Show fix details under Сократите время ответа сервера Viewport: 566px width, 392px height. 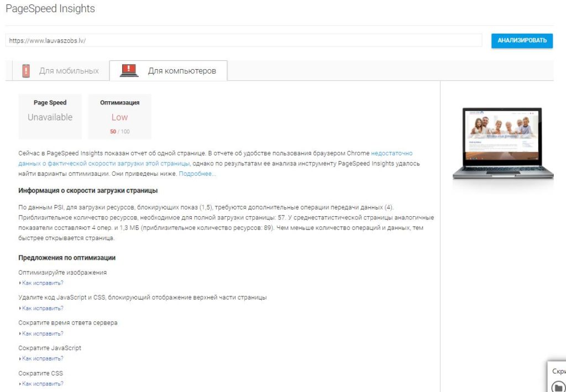click(42, 333)
